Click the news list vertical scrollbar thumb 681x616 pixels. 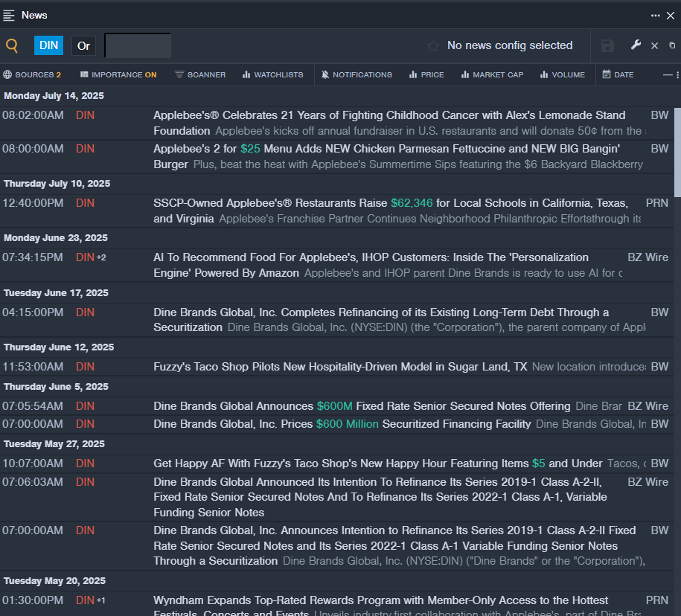coord(677,152)
